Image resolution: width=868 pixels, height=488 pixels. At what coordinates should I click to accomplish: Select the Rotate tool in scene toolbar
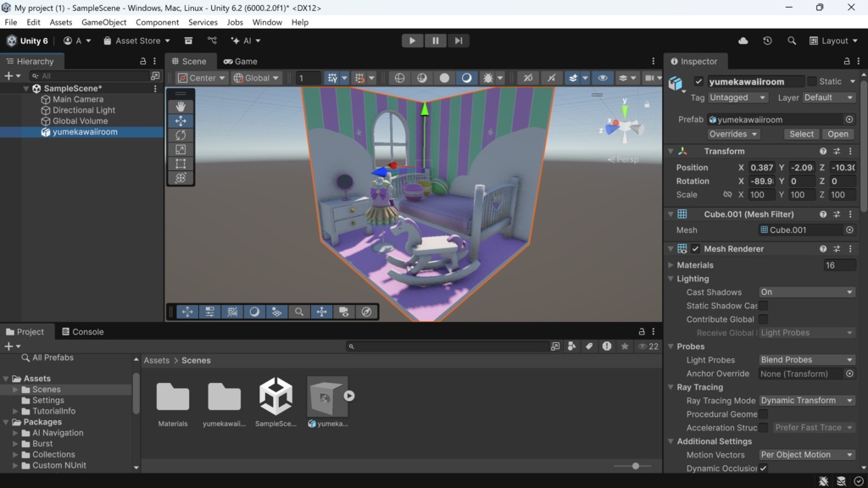[180, 136]
